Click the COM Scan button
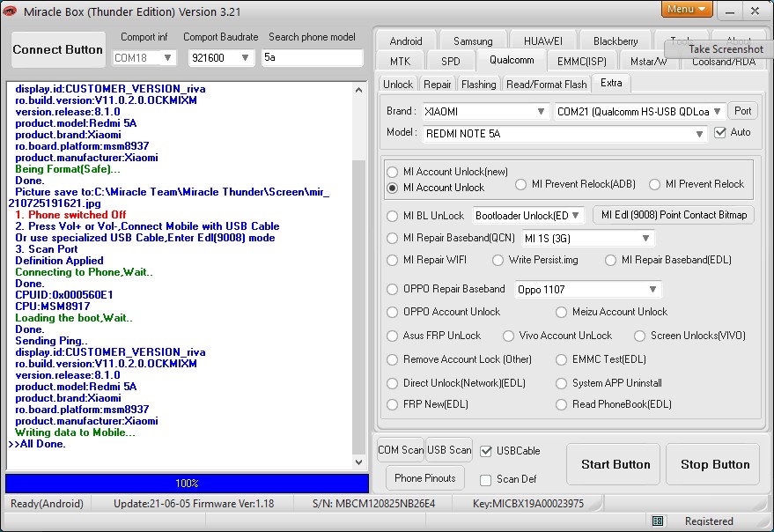The image size is (774, 532). [x=401, y=450]
